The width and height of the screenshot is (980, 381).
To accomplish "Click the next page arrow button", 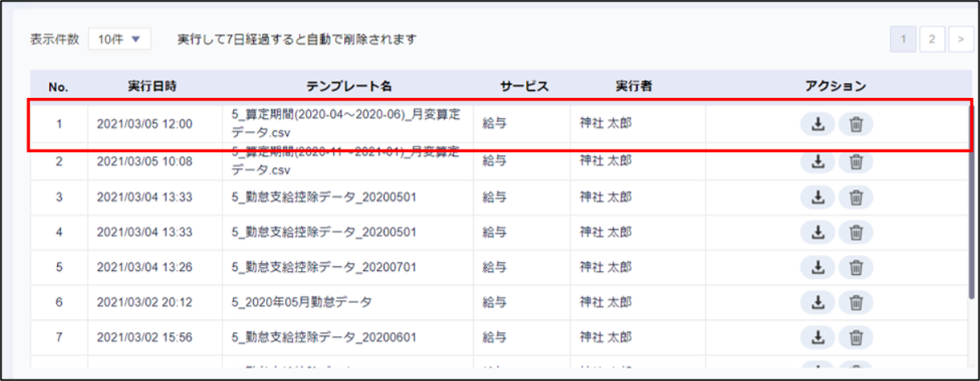I will point(960,39).
